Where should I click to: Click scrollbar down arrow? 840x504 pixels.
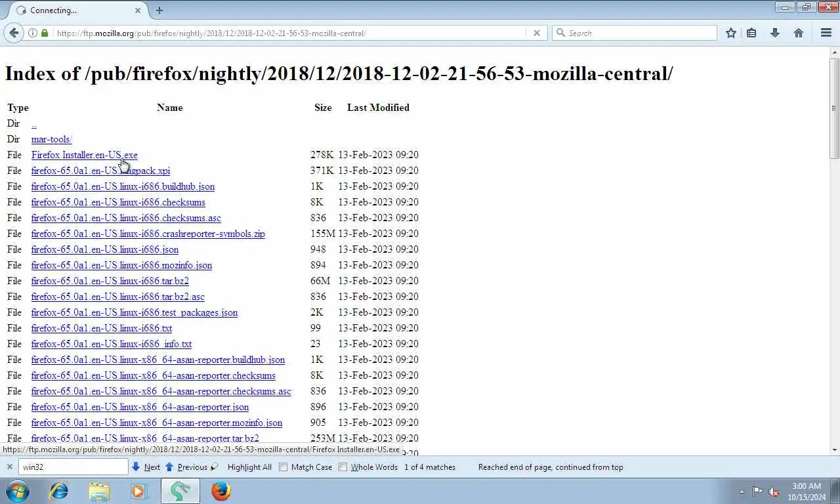click(x=834, y=450)
